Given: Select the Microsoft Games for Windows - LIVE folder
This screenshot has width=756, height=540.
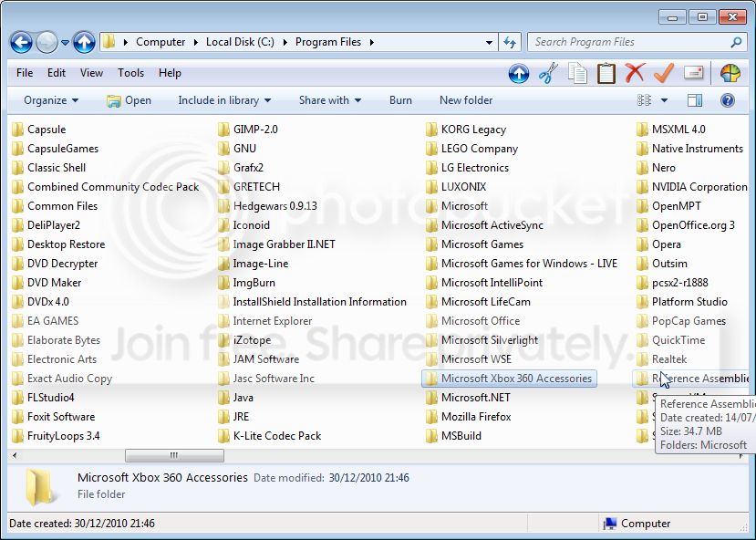Looking at the screenshot, I should tap(522, 264).
